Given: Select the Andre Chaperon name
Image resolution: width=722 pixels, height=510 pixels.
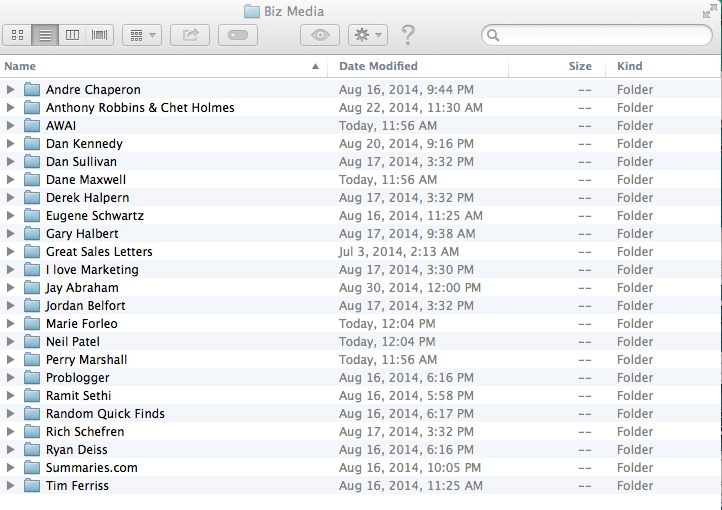Looking at the screenshot, I should tap(93, 90).
